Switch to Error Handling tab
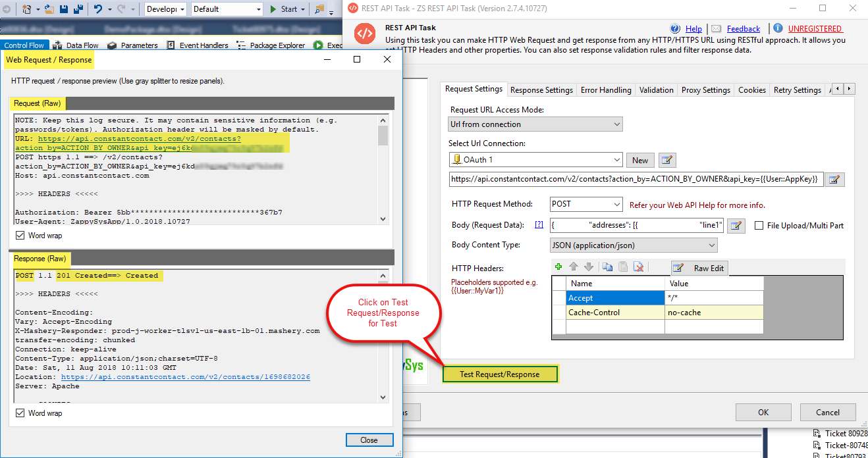Image resolution: width=868 pixels, height=458 pixels. (x=606, y=90)
